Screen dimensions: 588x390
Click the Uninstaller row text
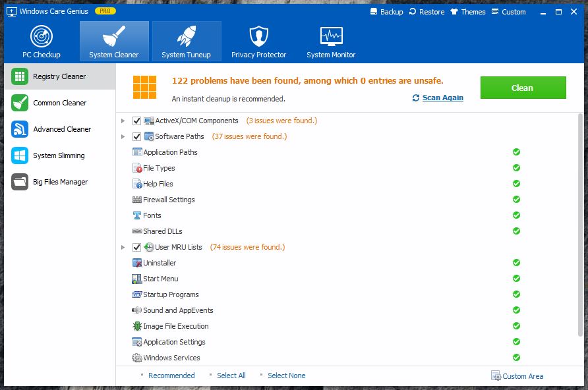pyautogui.click(x=160, y=263)
